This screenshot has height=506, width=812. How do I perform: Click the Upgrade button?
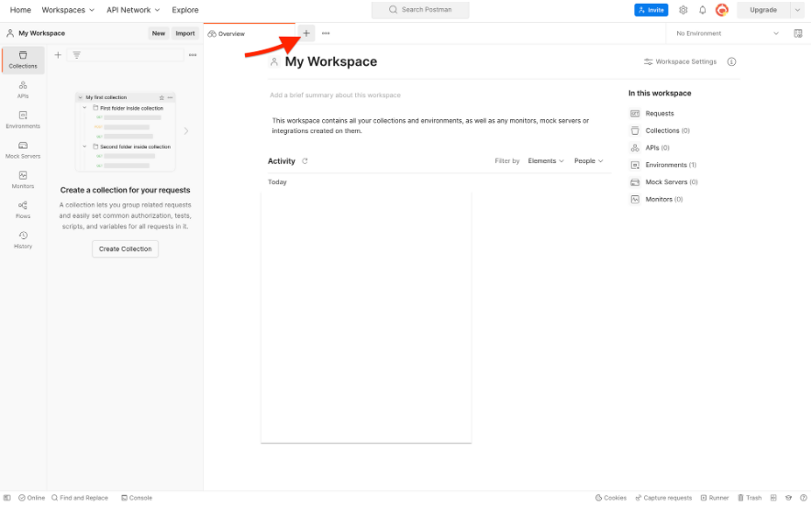coord(763,10)
